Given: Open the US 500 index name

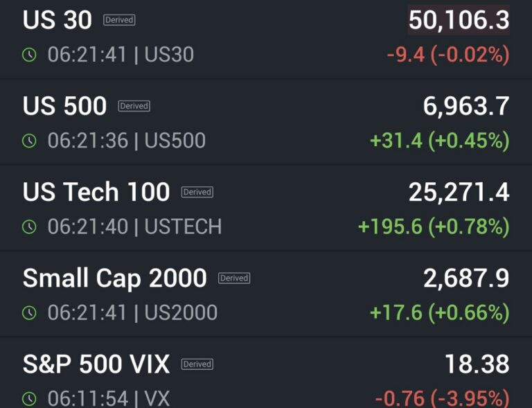Looking at the screenshot, I should [x=65, y=106].
